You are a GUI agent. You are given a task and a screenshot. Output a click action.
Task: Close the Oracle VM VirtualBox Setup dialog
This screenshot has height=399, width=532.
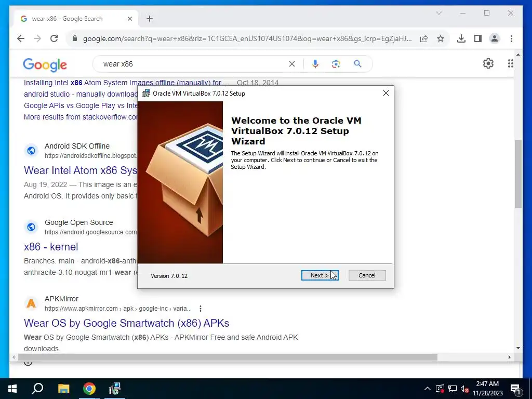pos(386,93)
